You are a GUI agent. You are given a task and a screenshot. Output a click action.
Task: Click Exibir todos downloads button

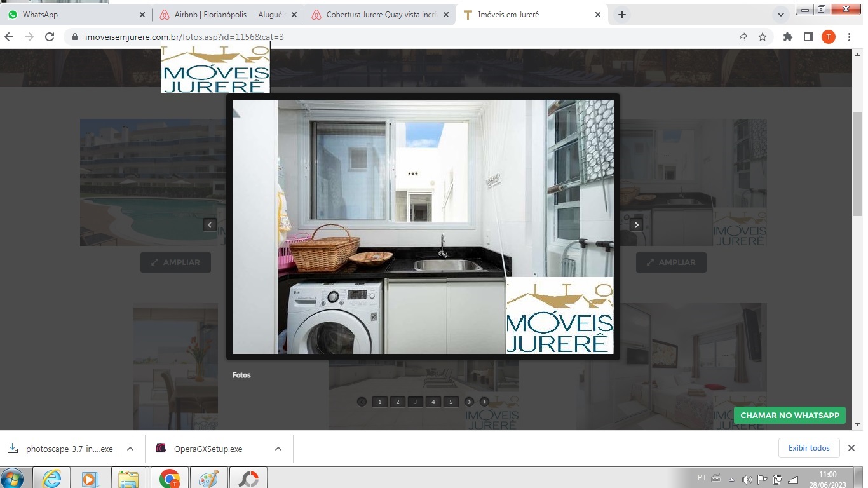click(x=809, y=448)
